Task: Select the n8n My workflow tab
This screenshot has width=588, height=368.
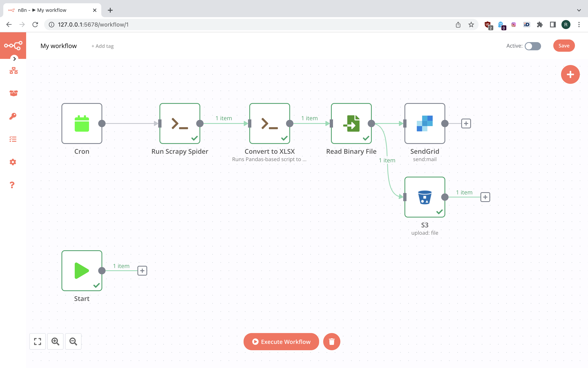Action: (52, 10)
